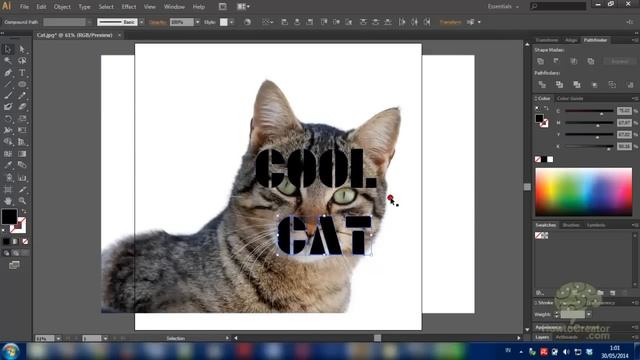The image size is (640, 360).
Task: Select the Pencil tool
Action: point(22,96)
